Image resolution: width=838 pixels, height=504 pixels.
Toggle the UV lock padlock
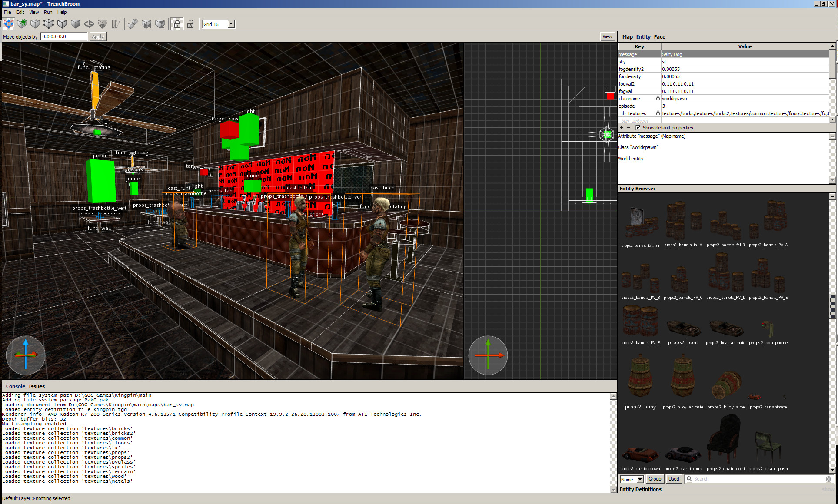(x=190, y=24)
